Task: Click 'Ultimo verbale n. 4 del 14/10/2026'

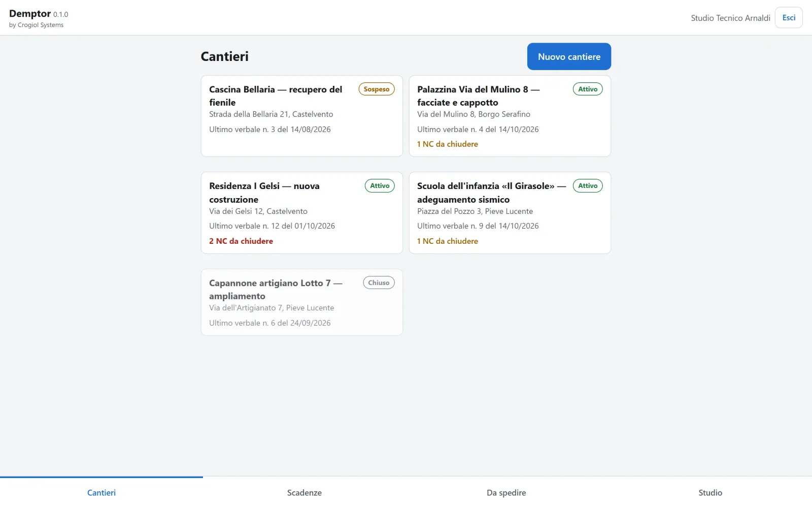Action: click(x=478, y=129)
